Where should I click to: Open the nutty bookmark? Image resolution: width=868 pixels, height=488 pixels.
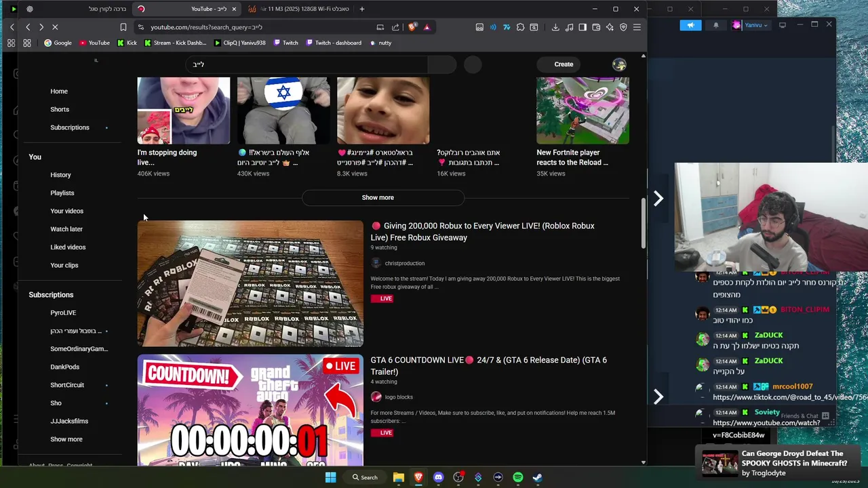click(x=380, y=43)
